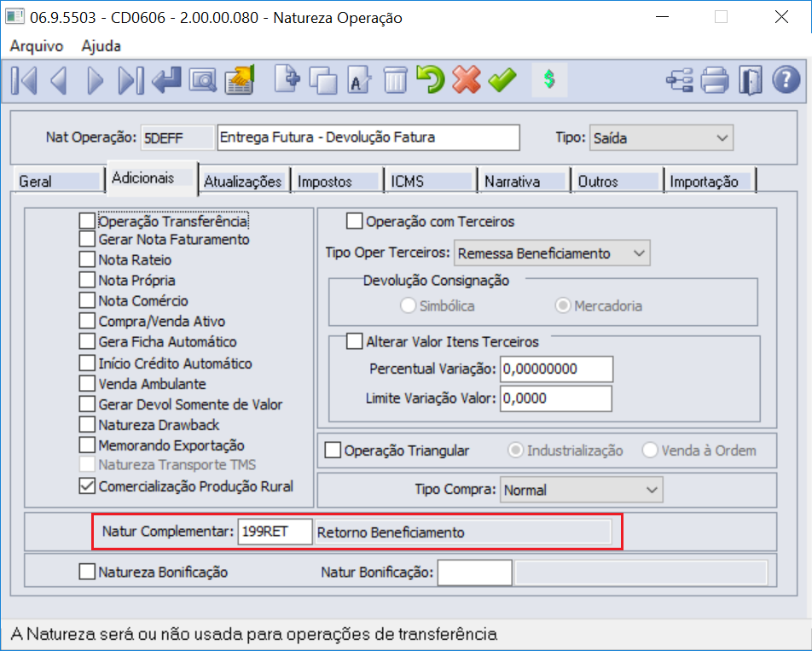Image resolution: width=812 pixels, height=651 pixels.
Task: Switch to the Geral tab
Action: [x=58, y=181]
